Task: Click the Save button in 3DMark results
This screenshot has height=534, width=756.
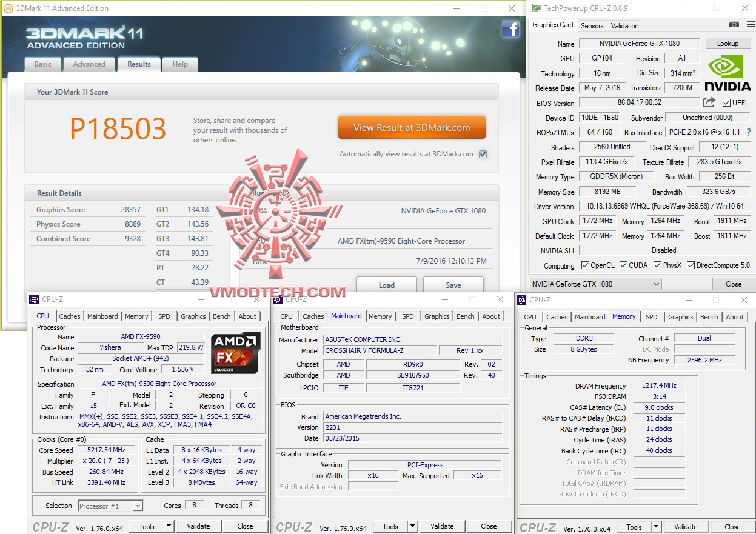Action: (453, 285)
